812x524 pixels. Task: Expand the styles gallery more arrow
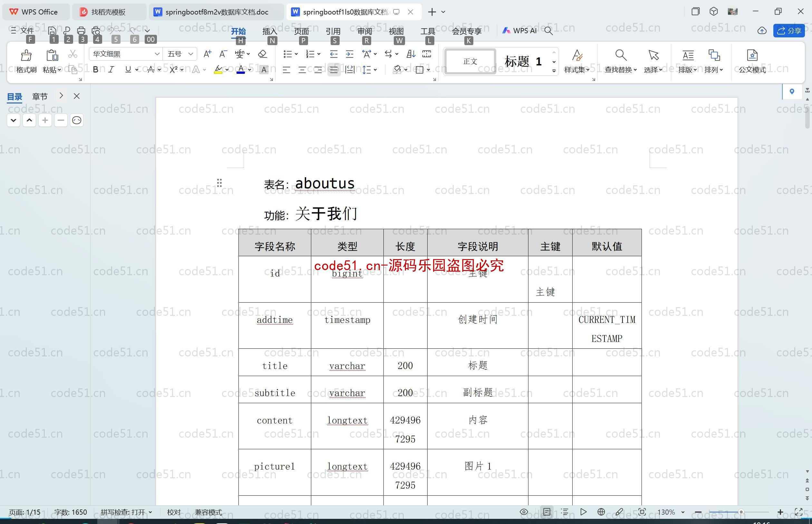(554, 71)
